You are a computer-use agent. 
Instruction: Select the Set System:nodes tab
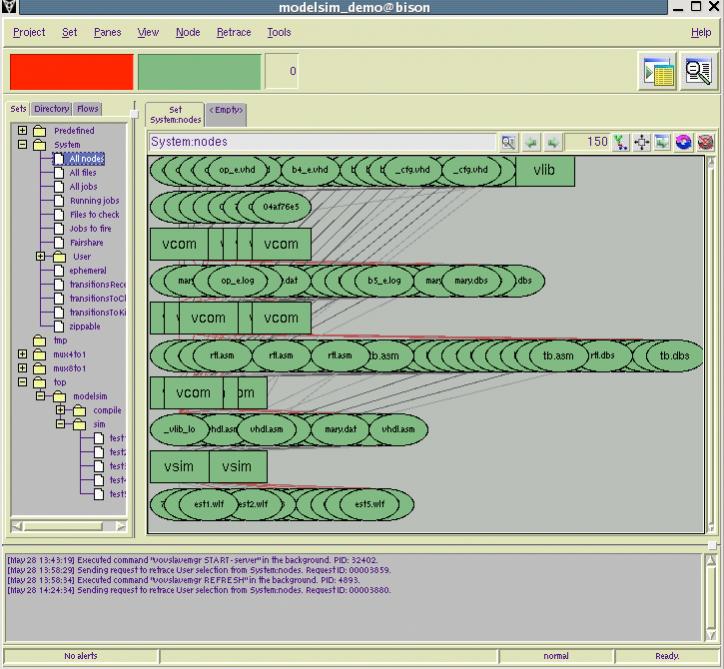[x=175, y=115]
